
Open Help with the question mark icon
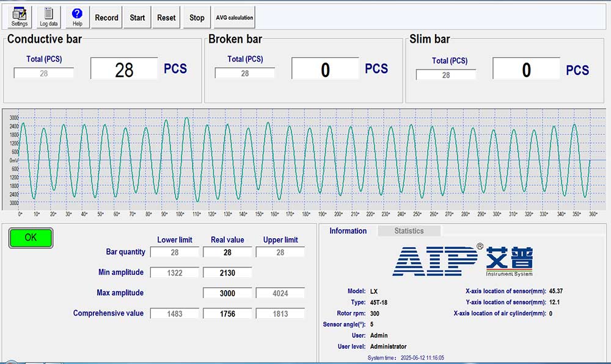click(77, 17)
